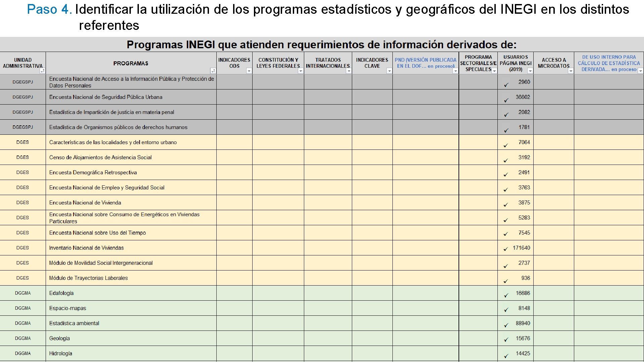Open the USUARIOS PÁGINA INEGI filter dropdown
The width and height of the screenshot is (644, 362).
530,71
